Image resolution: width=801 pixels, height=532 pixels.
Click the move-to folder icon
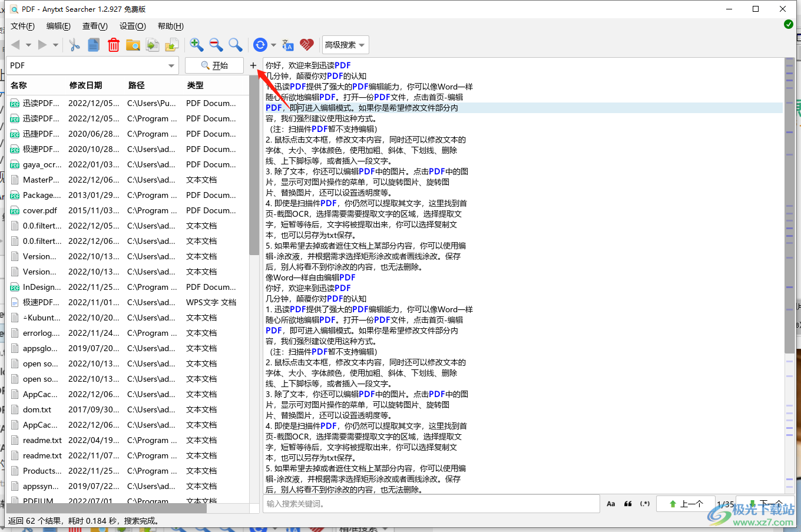[172, 45]
